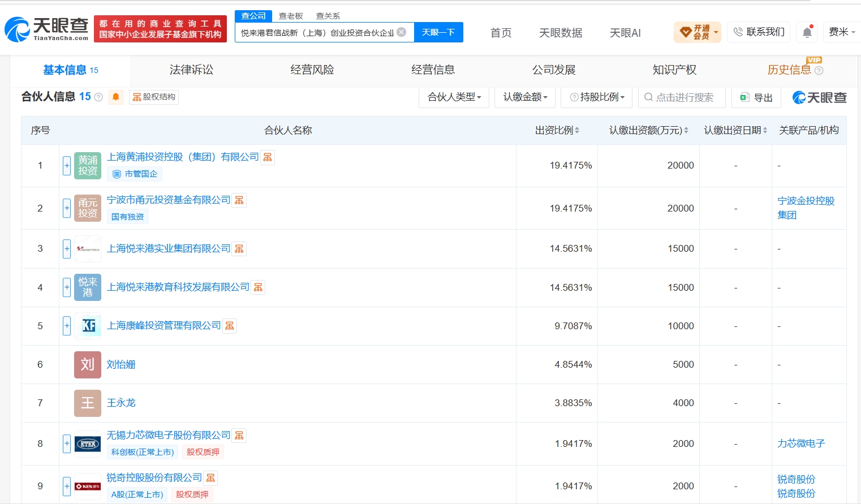Open the notification bell in header
Image resolution: width=861 pixels, height=504 pixels.
pos(807,32)
